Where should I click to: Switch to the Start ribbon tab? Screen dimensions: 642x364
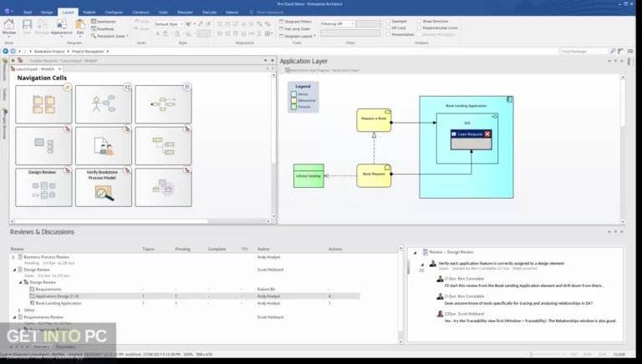pyautogui.click(x=28, y=13)
